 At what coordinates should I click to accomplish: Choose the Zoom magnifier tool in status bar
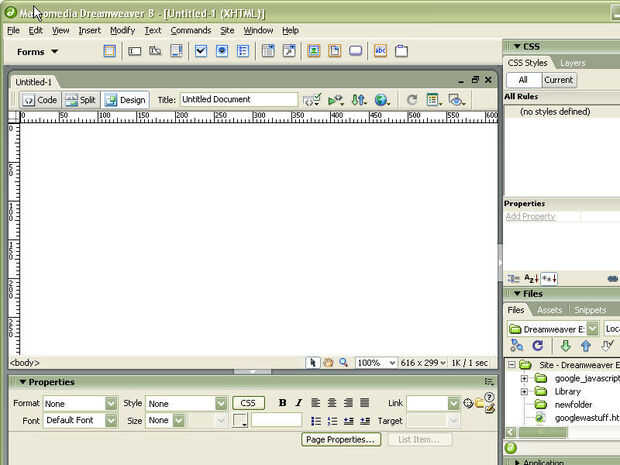coord(343,363)
